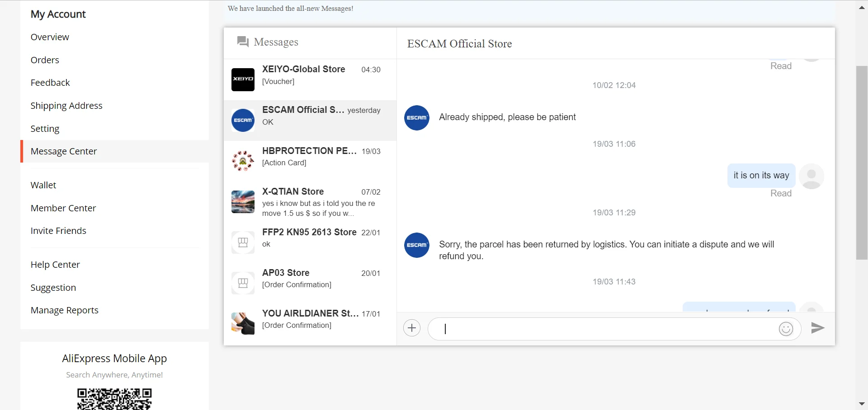Click the My Account heading

click(58, 14)
